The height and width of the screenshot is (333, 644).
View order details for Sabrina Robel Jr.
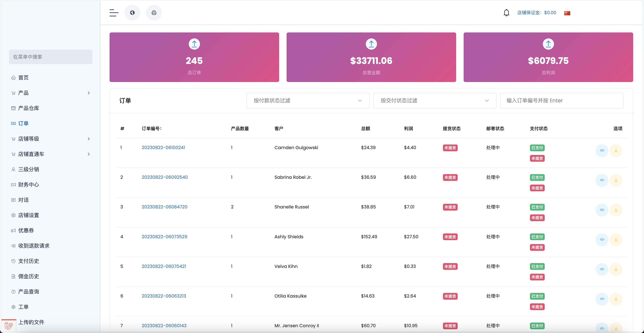(x=602, y=180)
